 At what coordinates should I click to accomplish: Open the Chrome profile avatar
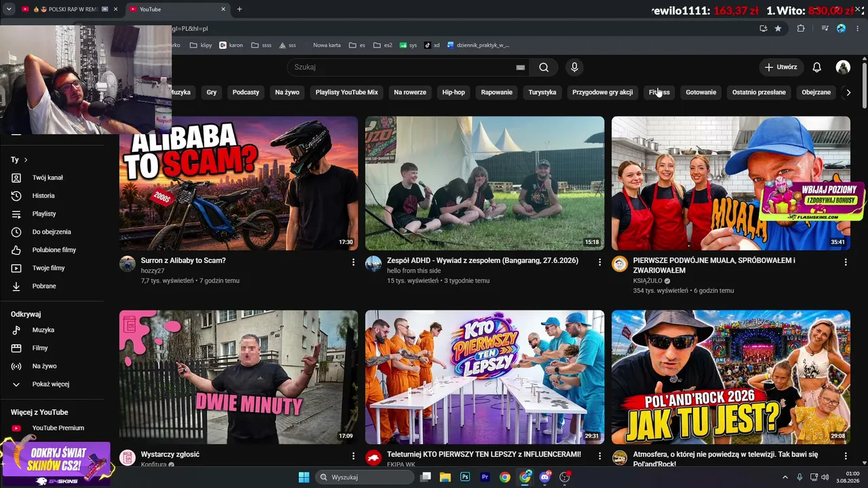point(842,28)
